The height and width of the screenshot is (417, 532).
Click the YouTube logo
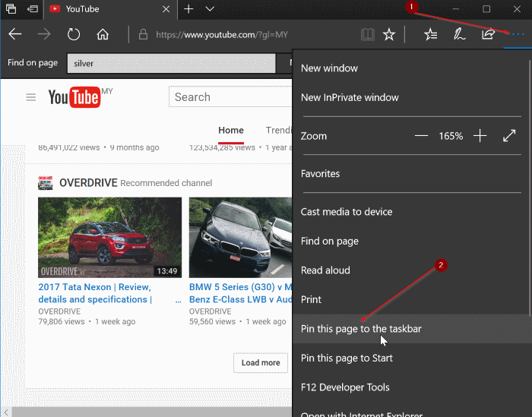pyautogui.click(x=74, y=97)
